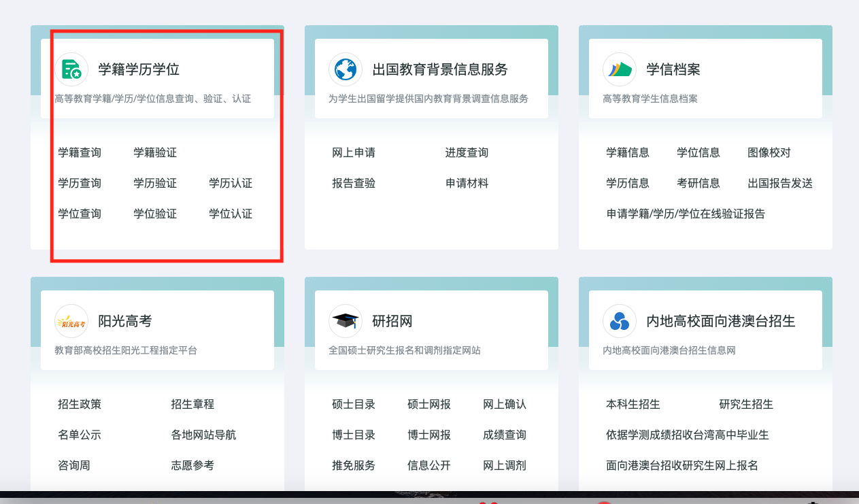Click the 研招网 graduation cap icon
Image resolution: width=859 pixels, height=504 pixels.
346,321
